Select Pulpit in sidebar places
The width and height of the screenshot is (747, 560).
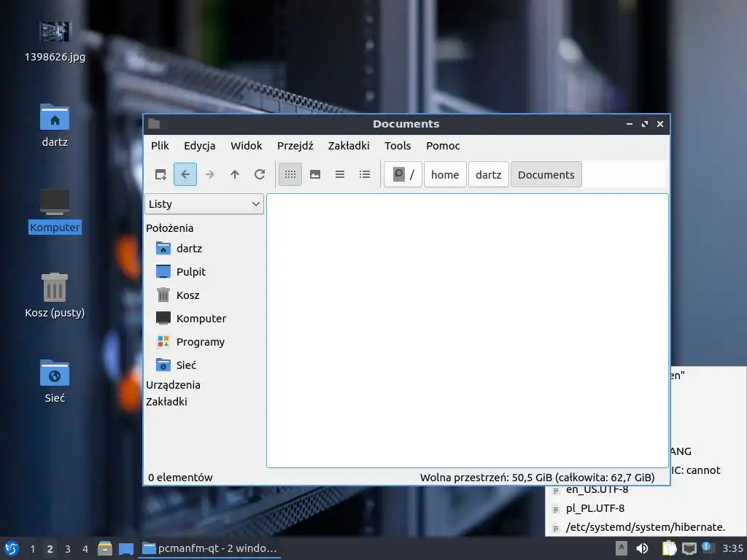coord(190,272)
